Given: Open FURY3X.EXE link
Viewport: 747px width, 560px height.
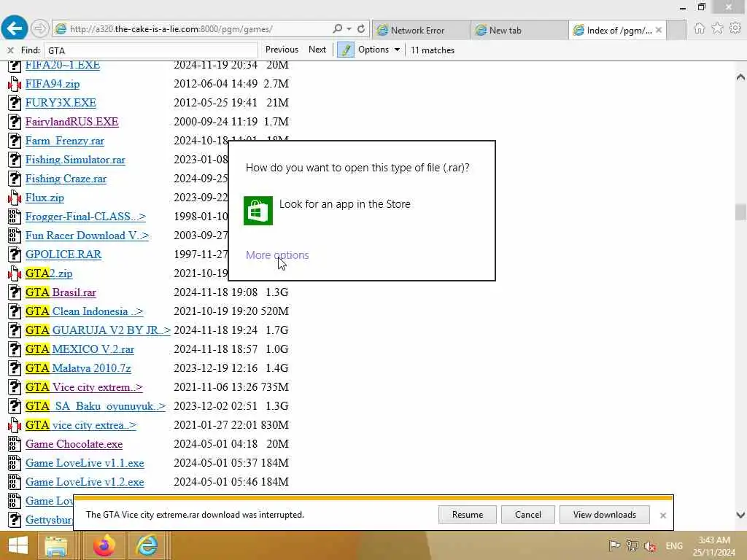Looking at the screenshot, I should click(x=61, y=103).
